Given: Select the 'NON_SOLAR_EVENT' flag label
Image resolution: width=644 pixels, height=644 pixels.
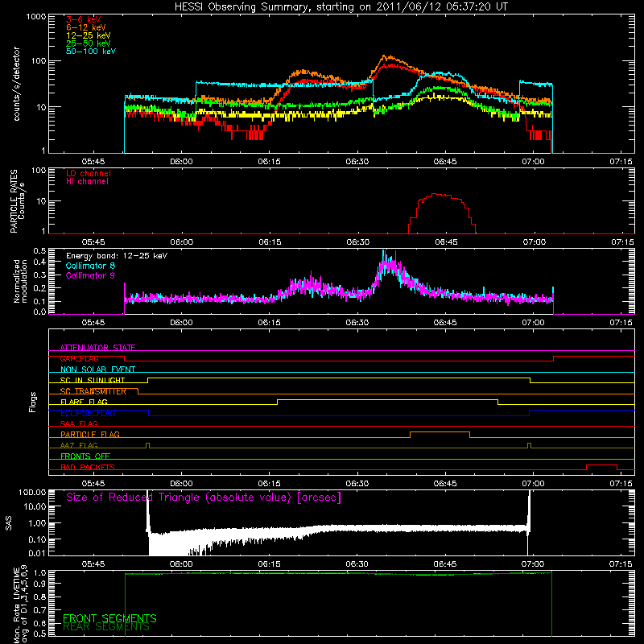Looking at the screenshot, I should 97,369.
